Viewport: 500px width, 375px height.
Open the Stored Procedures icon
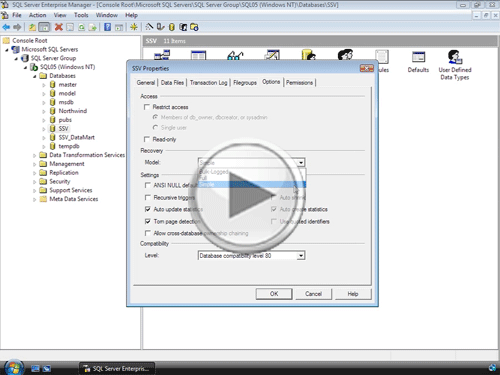(x=272, y=55)
